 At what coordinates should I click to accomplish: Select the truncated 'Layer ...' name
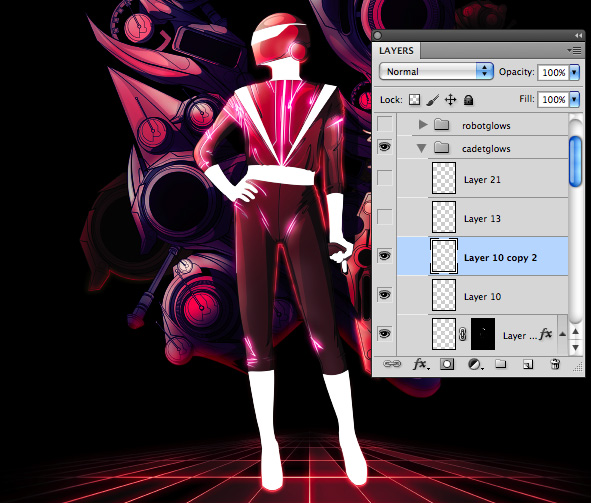point(519,335)
